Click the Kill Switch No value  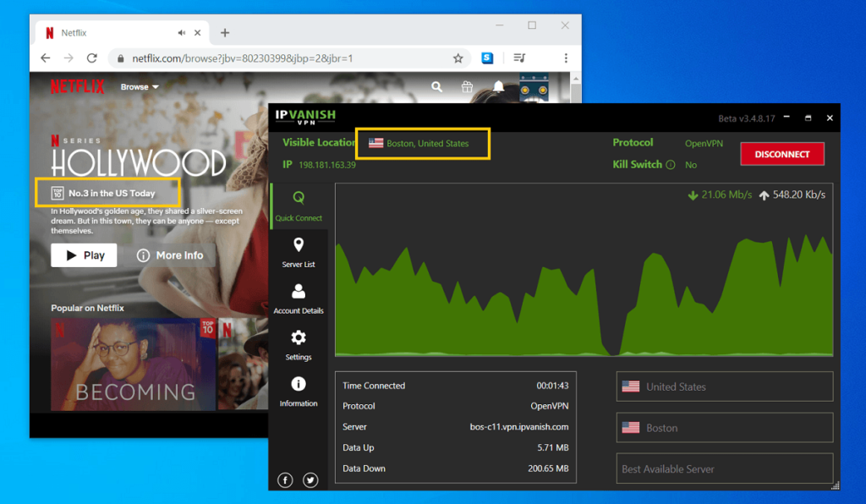click(690, 165)
